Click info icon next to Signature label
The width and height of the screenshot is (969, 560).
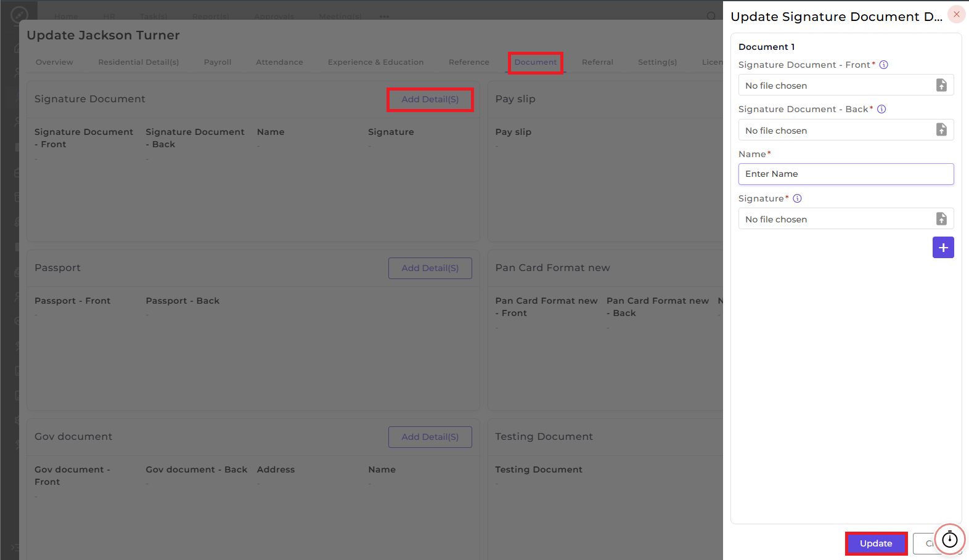point(797,198)
